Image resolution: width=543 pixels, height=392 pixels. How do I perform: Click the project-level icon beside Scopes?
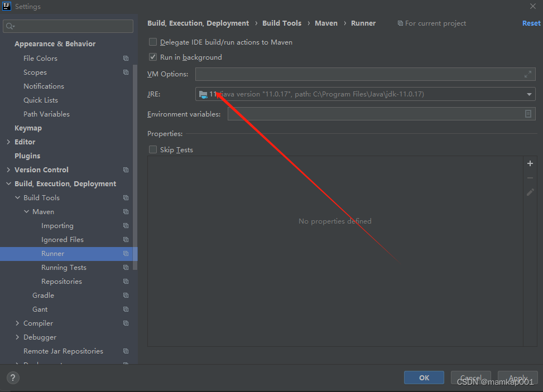(x=126, y=72)
